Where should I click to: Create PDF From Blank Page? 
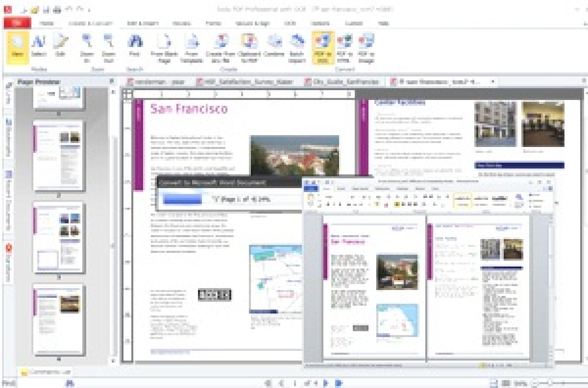tap(164, 48)
